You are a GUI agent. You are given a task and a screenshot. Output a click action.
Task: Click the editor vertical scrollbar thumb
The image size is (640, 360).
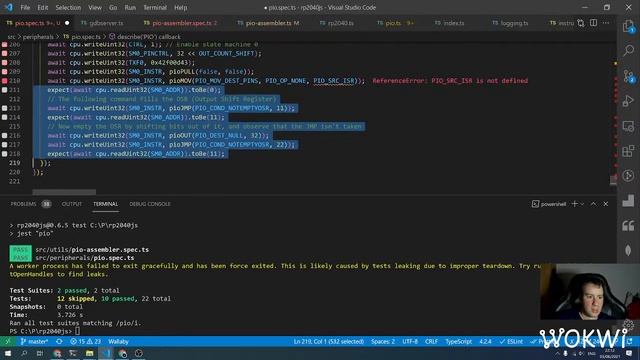tap(613, 180)
